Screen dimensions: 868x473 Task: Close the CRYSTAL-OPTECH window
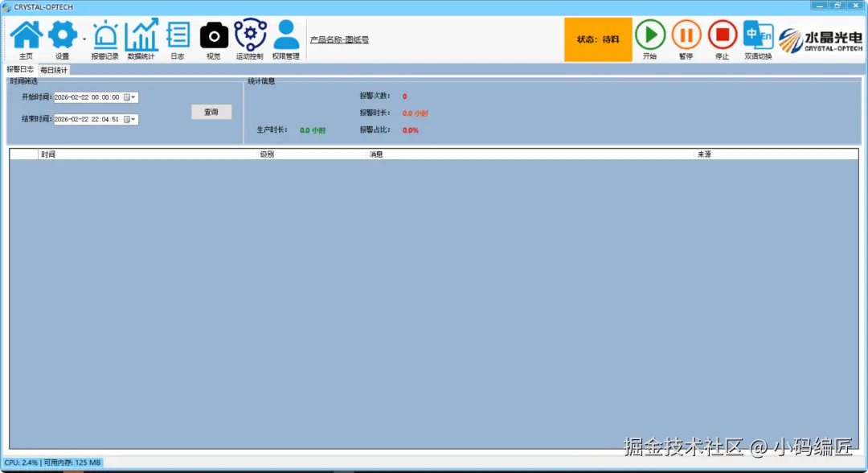[856, 6]
